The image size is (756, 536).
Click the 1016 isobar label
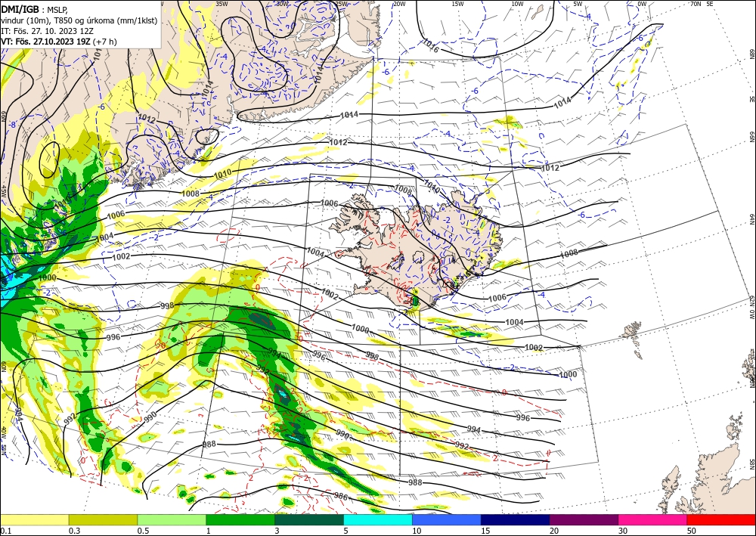[x=431, y=46]
